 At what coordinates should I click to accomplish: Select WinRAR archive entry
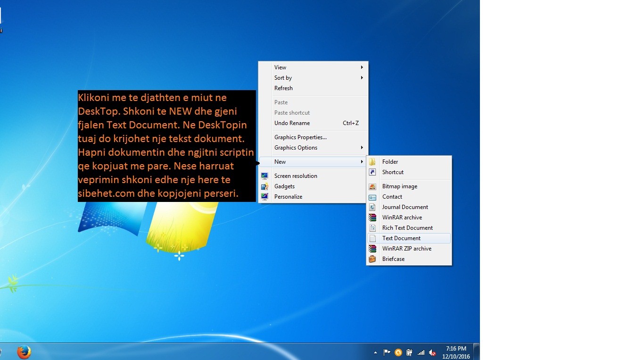pyautogui.click(x=409, y=218)
